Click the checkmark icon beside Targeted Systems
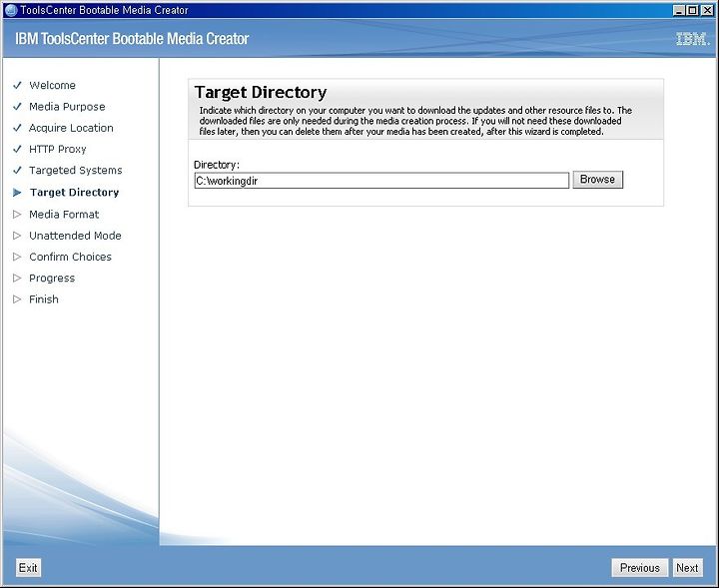 pos(17,170)
